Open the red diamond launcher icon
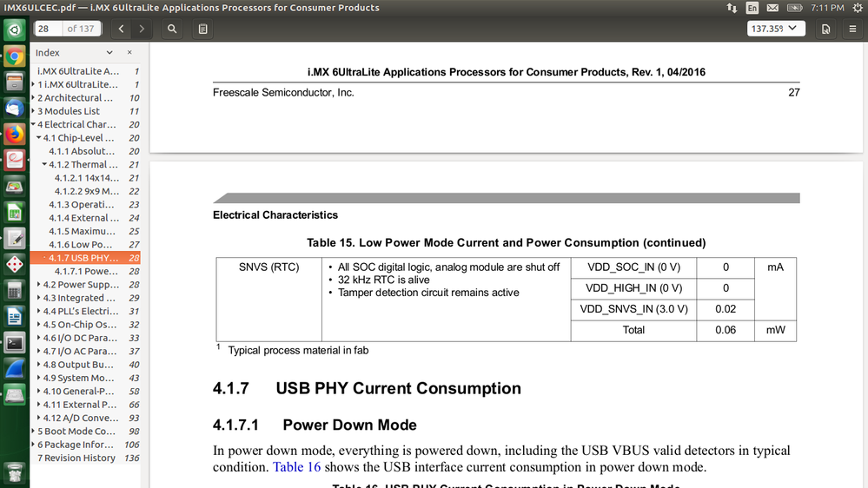The image size is (868, 488). (15, 265)
